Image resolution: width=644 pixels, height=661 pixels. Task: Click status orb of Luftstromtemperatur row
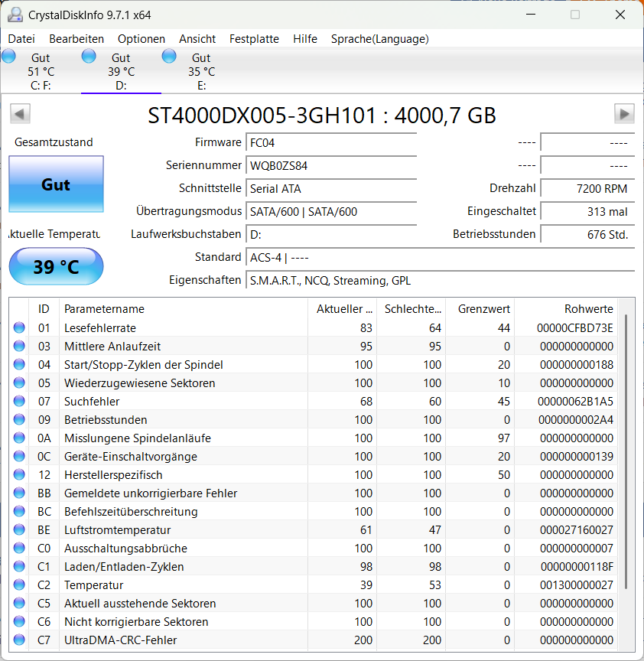[19, 529]
